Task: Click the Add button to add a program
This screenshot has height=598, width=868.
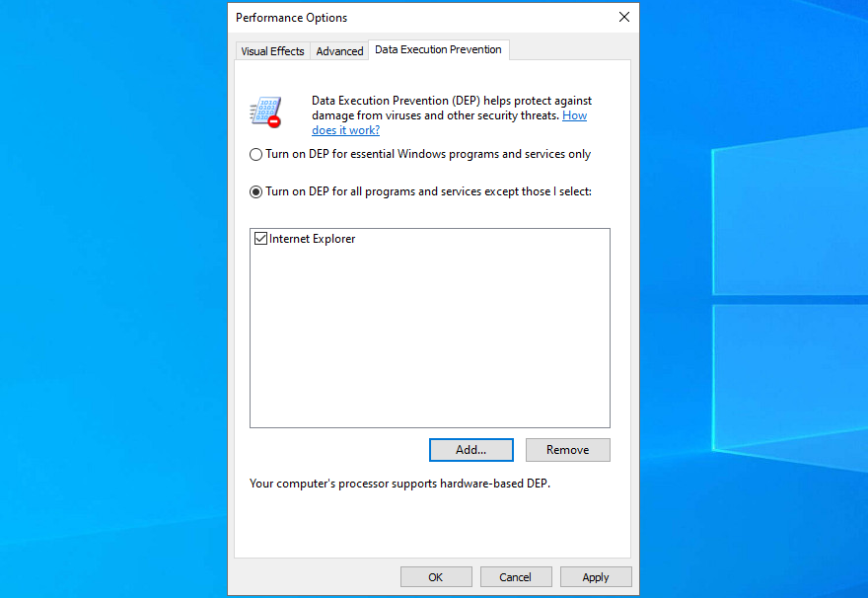Action: (x=470, y=449)
